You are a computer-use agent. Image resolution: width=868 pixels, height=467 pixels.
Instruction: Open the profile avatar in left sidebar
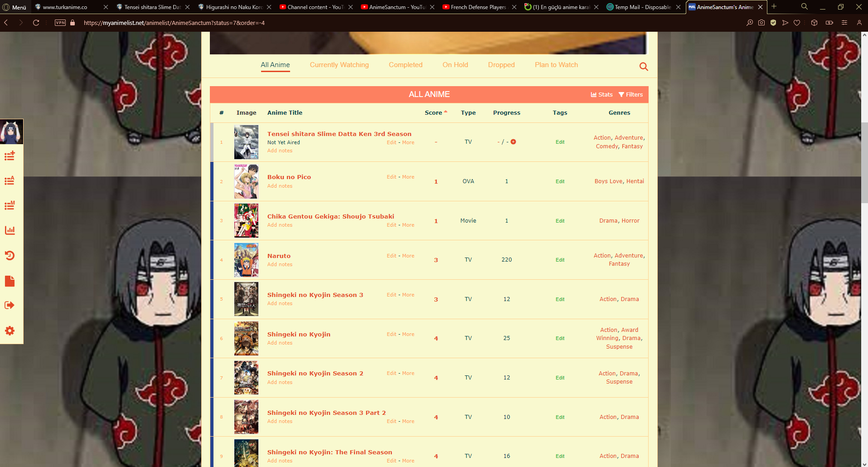click(12, 131)
